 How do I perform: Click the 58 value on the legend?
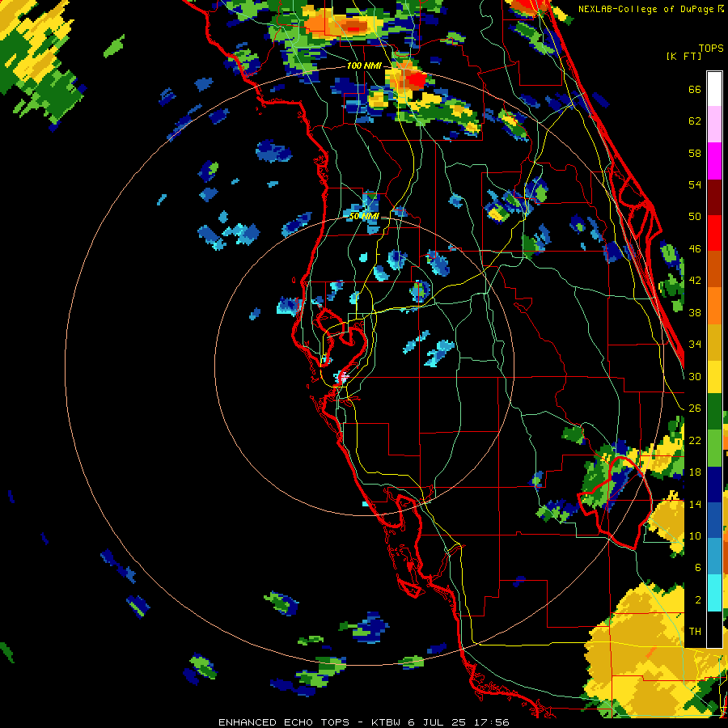tap(695, 153)
